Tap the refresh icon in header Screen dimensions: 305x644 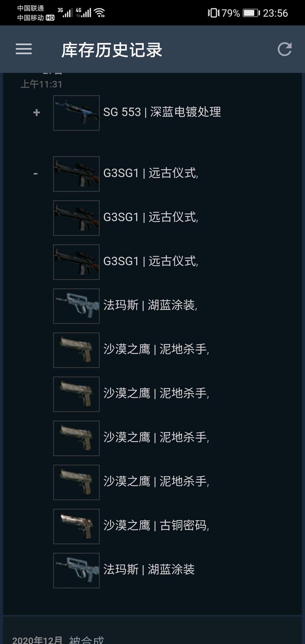click(284, 49)
